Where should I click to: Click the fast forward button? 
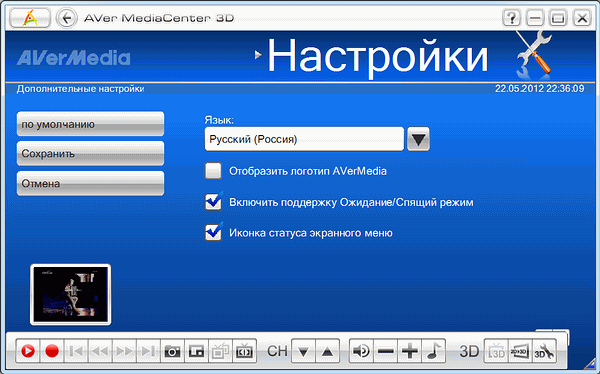coord(124,351)
